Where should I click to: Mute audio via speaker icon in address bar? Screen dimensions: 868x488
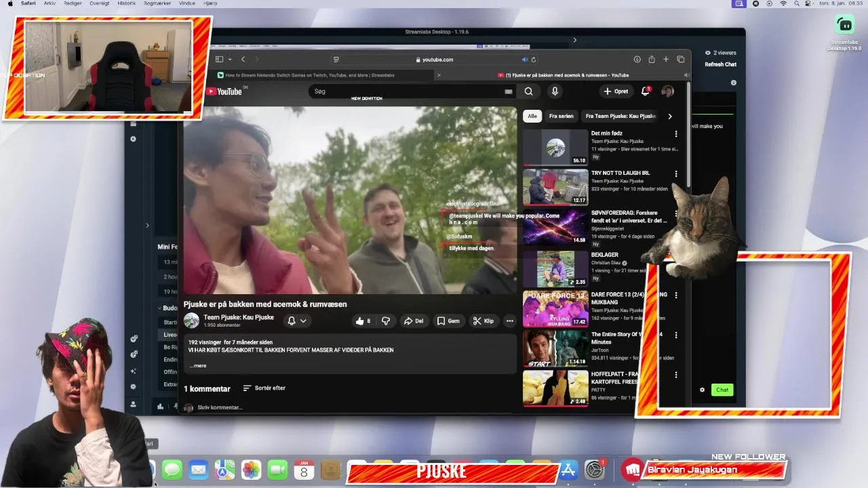[x=524, y=60]
